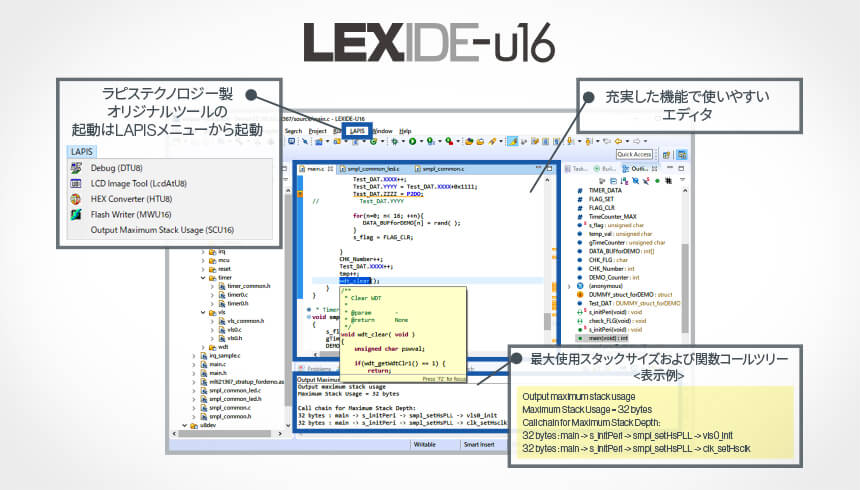This screenshot has width=860, height=490.
Task: Click the Hide Static Members icon in the Outline
Action: click(x=646, y=181)
